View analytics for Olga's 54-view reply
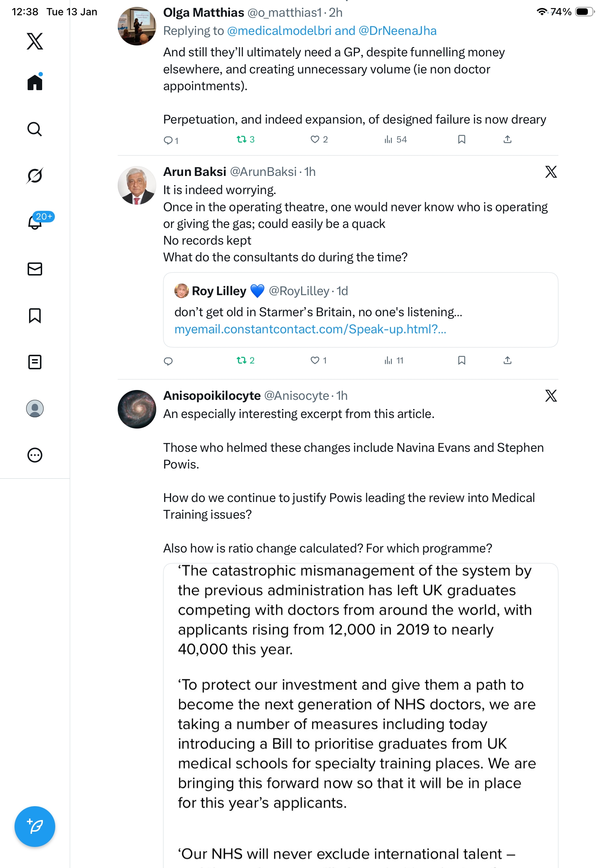The width and height of the screenshot is (606, 868). [x=395, y=140]
